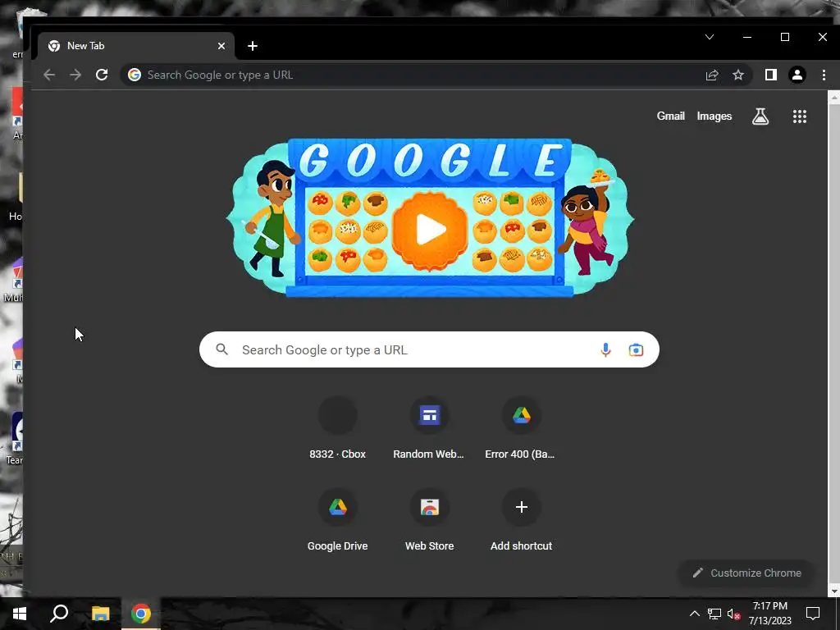
Task: Open taskbar search magnifier
Action: (x=59, y=614)
